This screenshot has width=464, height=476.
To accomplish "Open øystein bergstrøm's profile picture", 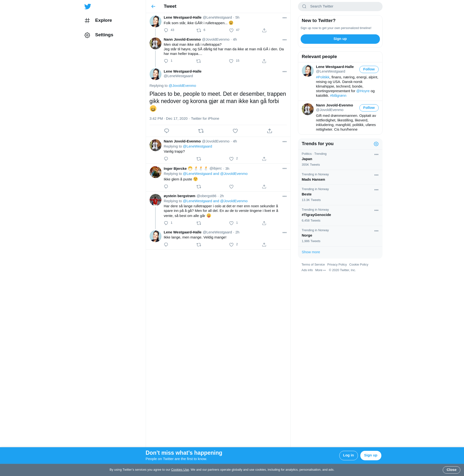I will pyautogui.click(x=155, y=200).
